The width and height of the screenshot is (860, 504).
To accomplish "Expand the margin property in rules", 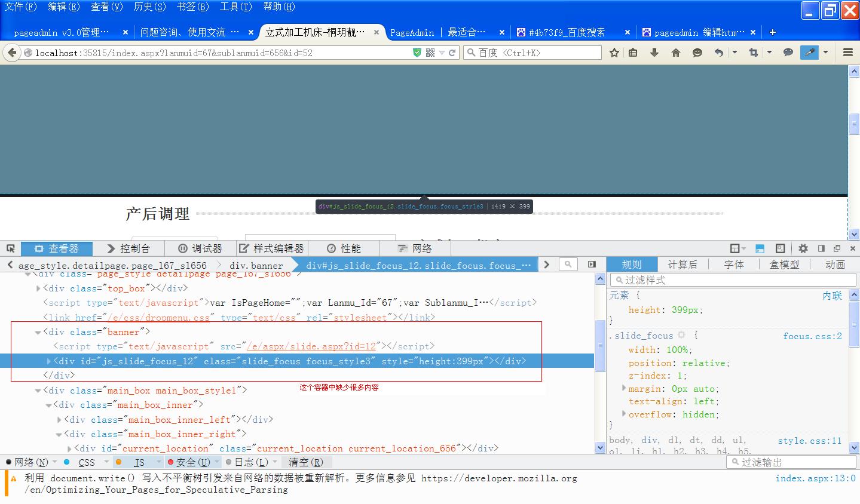I will [x=624, y=389].
